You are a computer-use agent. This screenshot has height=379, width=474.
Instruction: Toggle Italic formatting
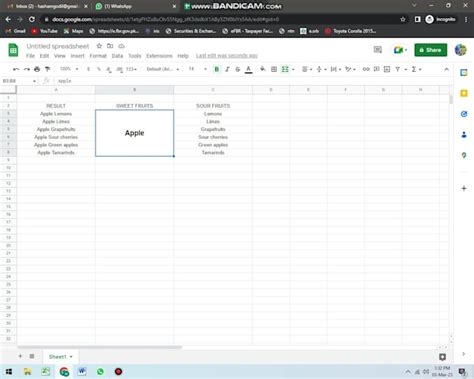[x=227, y=69]
